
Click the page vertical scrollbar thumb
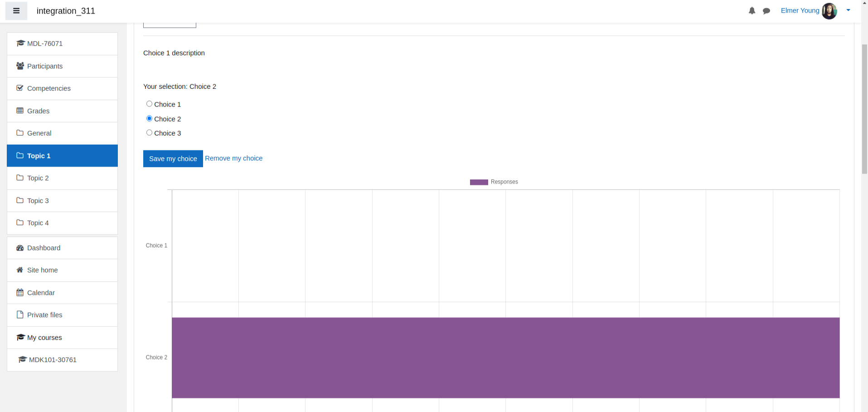(864, 109)
